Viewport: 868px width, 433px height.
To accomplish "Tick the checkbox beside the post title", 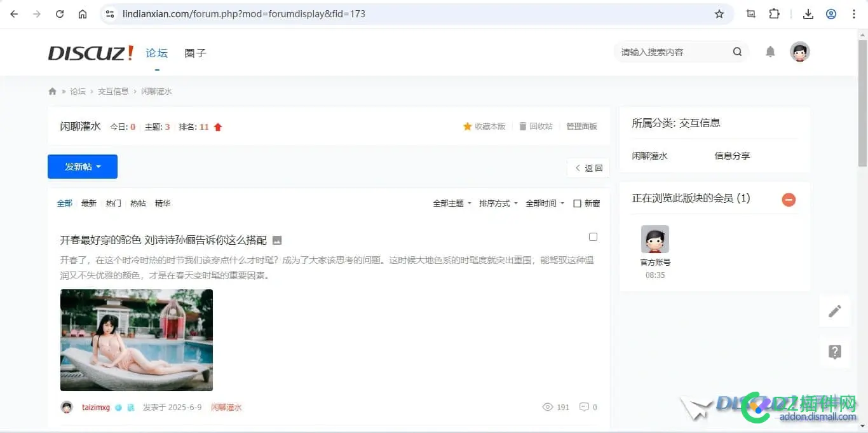I will coord(593,237).
